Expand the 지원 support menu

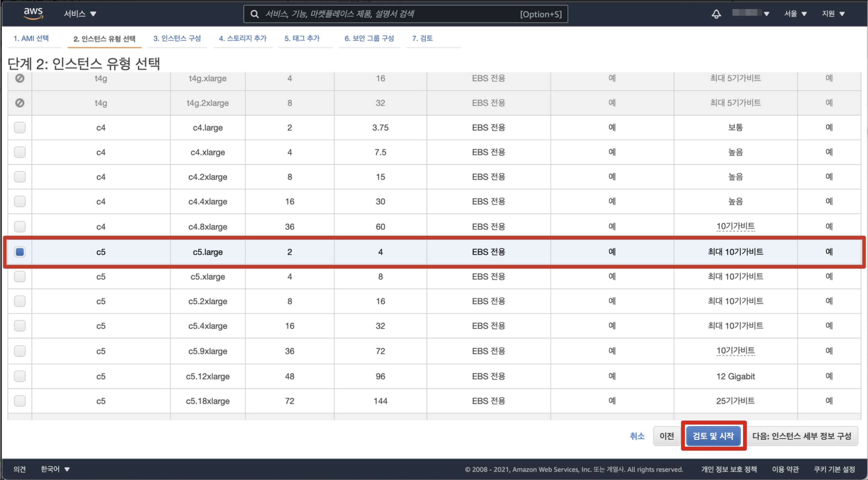point(833,14)
